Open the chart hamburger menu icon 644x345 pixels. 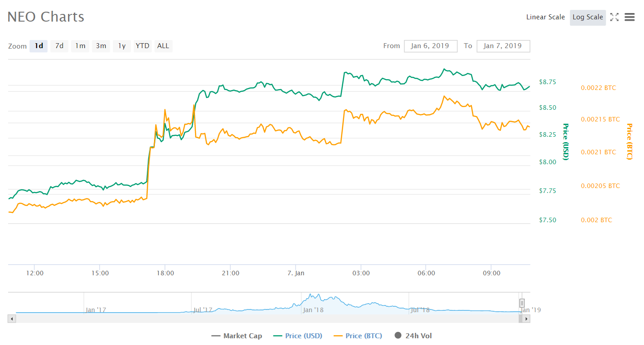click(x=629, y=17)
